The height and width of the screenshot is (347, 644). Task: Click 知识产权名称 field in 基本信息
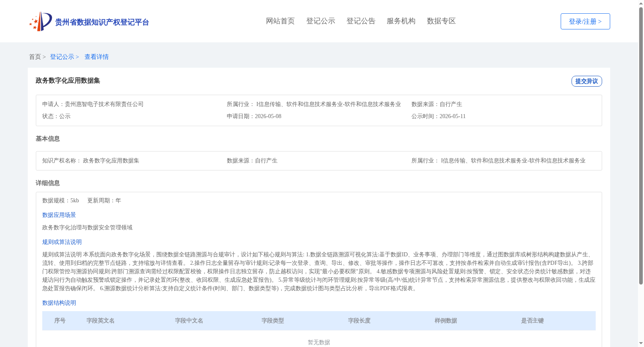[x=91, y=160]
